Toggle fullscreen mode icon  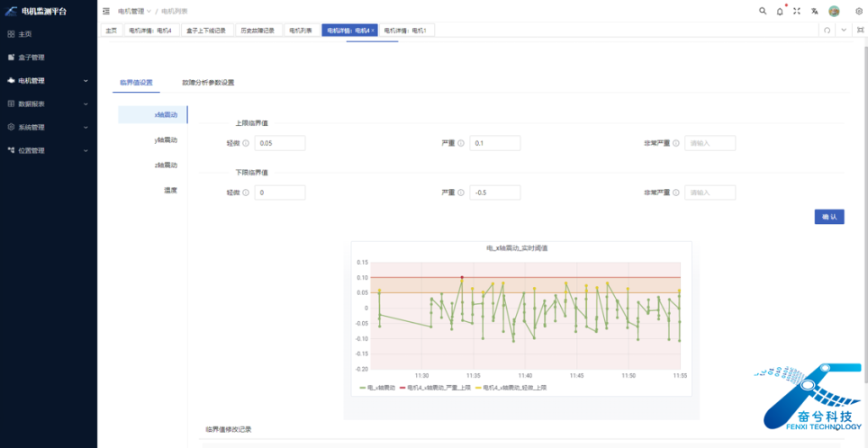pyautogui.click(x=797, y=11)
